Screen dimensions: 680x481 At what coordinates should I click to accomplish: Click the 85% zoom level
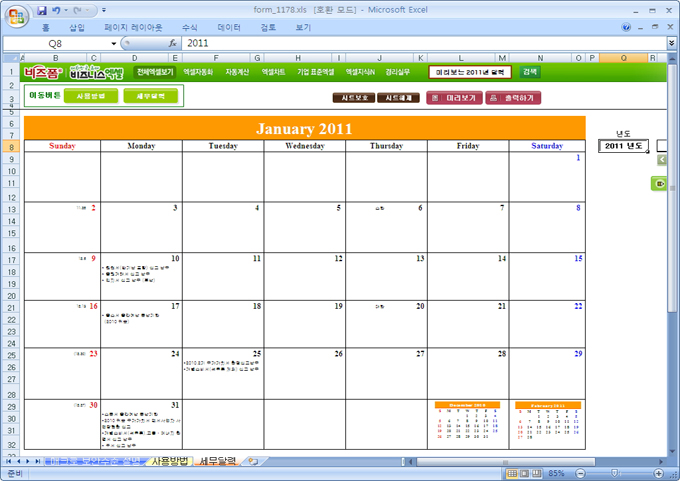(x=556, y=474)
